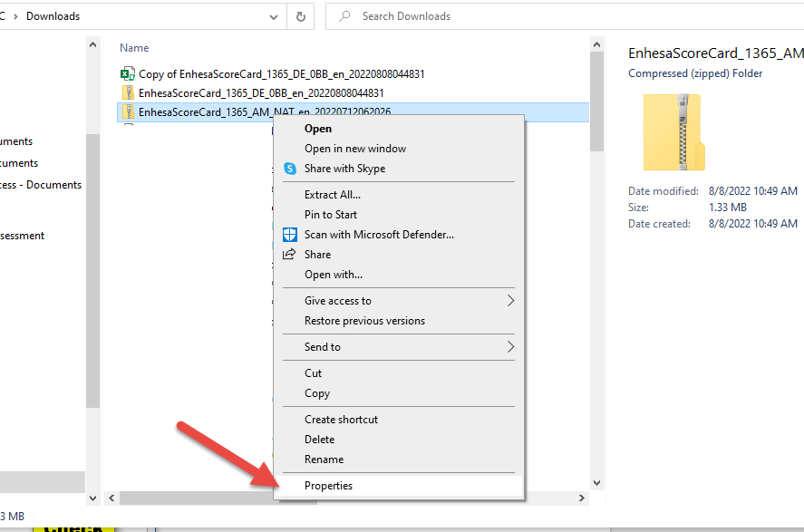The height and width of the screenshot is (532, 804).
Task: Click the Name column header
Action: [134, 48]
